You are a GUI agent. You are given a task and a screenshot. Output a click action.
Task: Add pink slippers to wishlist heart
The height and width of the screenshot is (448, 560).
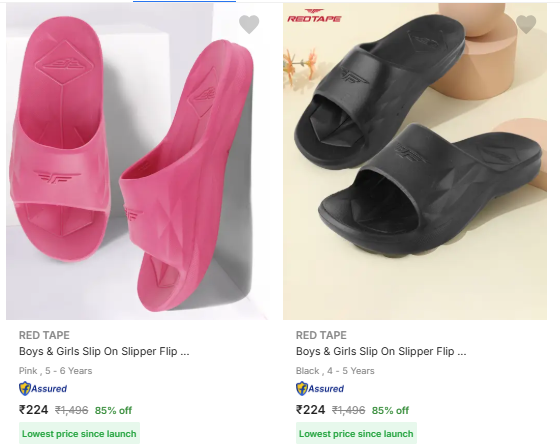pos(249,24)
